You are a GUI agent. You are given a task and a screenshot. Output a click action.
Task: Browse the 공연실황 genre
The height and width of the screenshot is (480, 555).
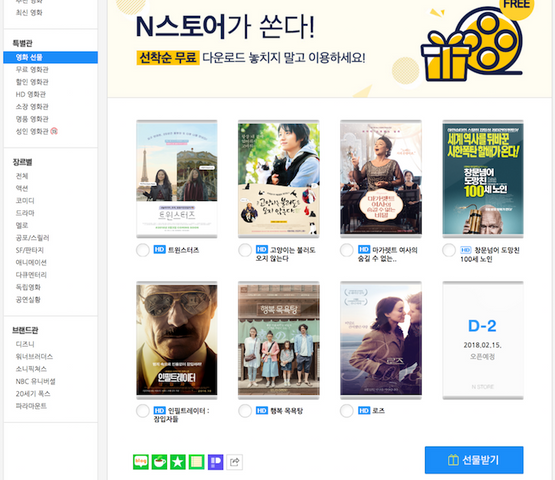click(28, 300)
